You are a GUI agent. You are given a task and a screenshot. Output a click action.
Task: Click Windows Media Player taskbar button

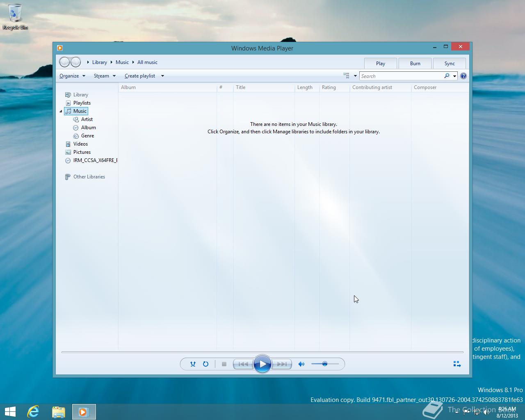pos(84,412)
